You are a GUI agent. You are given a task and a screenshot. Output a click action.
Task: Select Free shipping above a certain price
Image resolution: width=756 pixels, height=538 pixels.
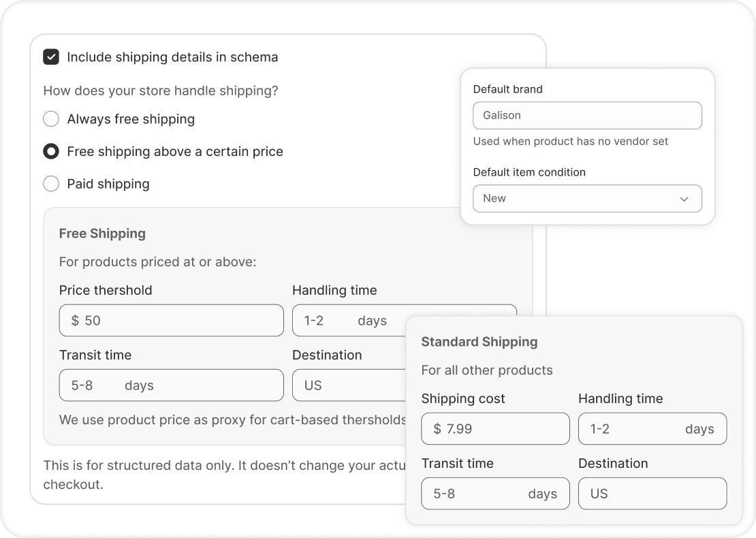[x=51, y=151]
